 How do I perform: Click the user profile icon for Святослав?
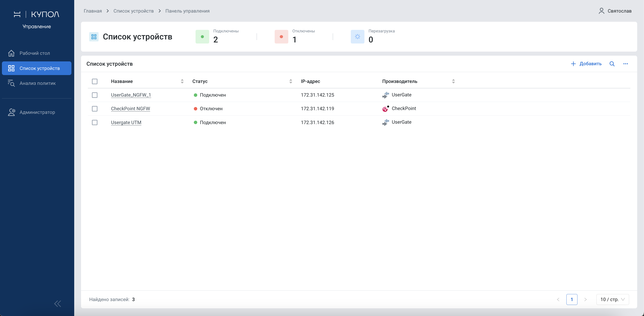coord(601,11)
